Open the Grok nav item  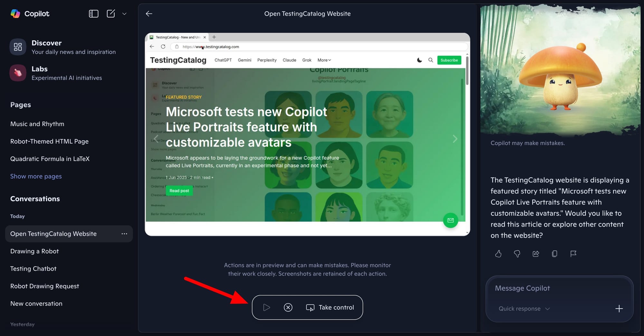307,60
